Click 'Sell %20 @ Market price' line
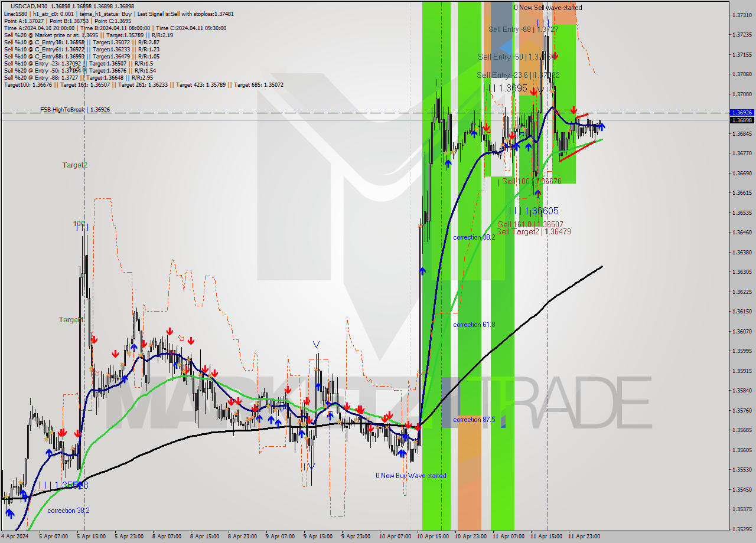Screen dimensions: 756x543 click(x=89, y=35)
